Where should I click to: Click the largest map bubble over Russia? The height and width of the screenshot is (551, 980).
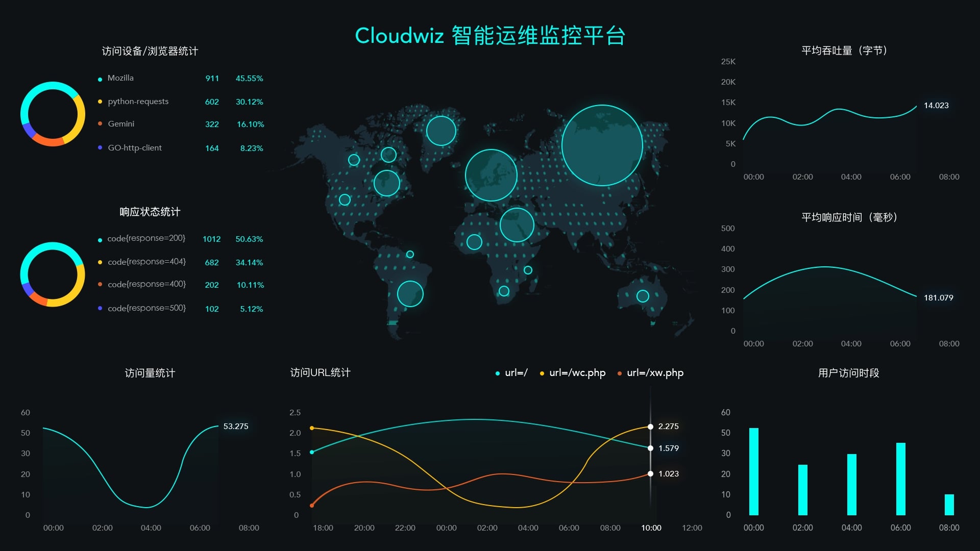602,145
